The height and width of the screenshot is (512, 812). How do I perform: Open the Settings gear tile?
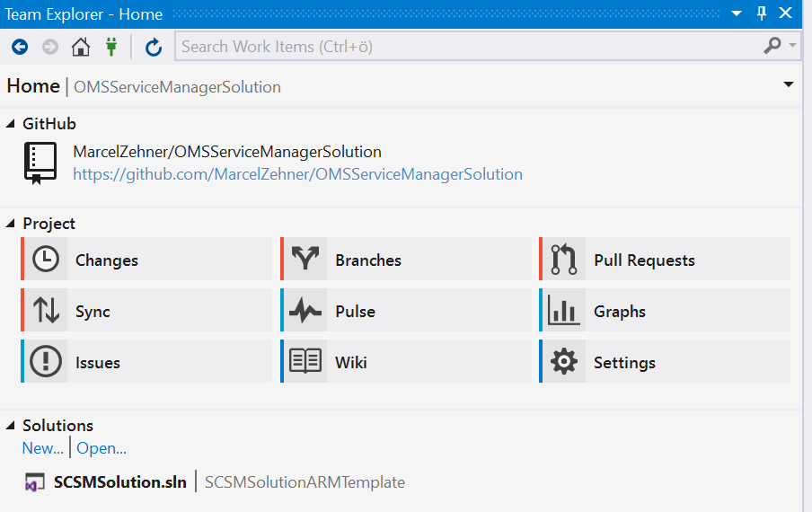665,363
